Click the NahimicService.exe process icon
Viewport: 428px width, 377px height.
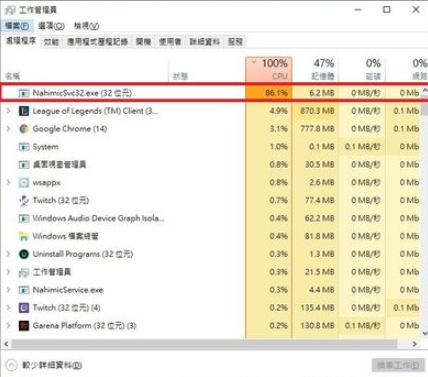point(24,290)
